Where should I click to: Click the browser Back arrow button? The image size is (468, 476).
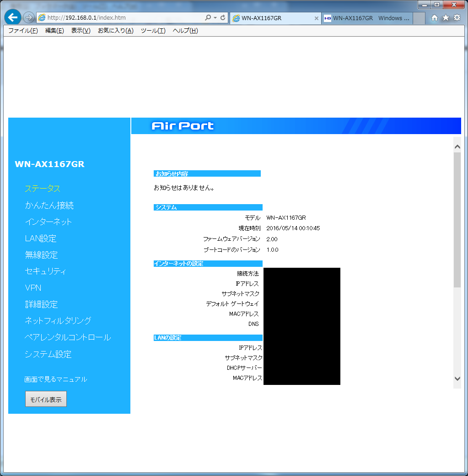pos(12,17)
